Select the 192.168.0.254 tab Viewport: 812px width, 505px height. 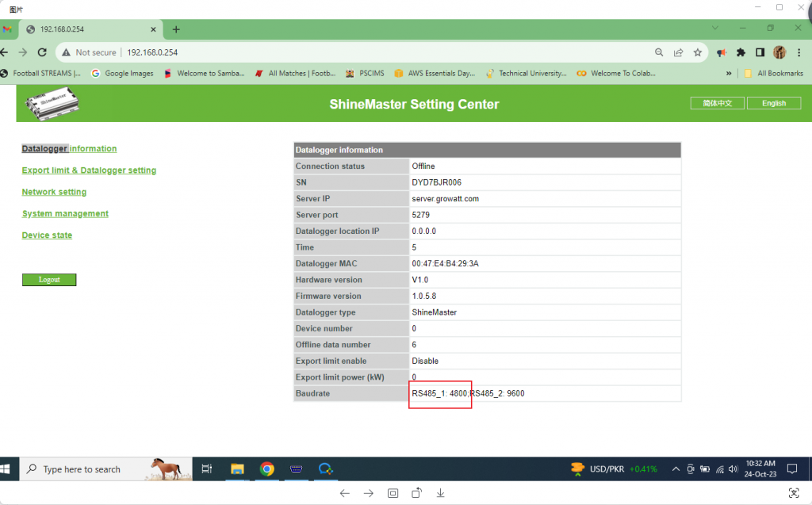click(91, 29)
